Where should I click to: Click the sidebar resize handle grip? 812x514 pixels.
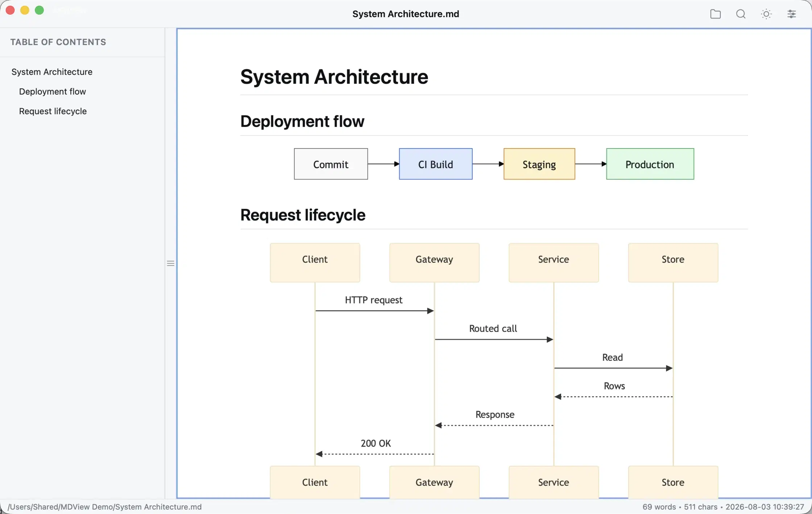click(170, 264)
